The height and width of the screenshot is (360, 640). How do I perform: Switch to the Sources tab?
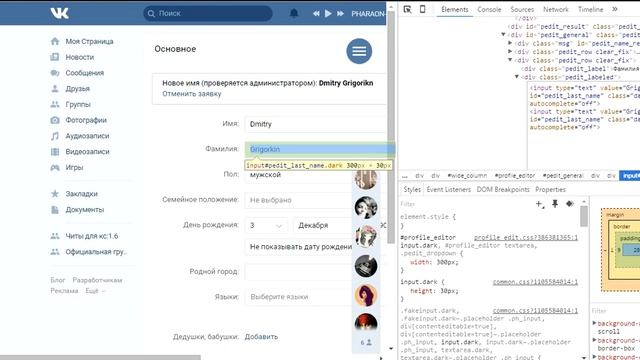[x=522, y=9]
